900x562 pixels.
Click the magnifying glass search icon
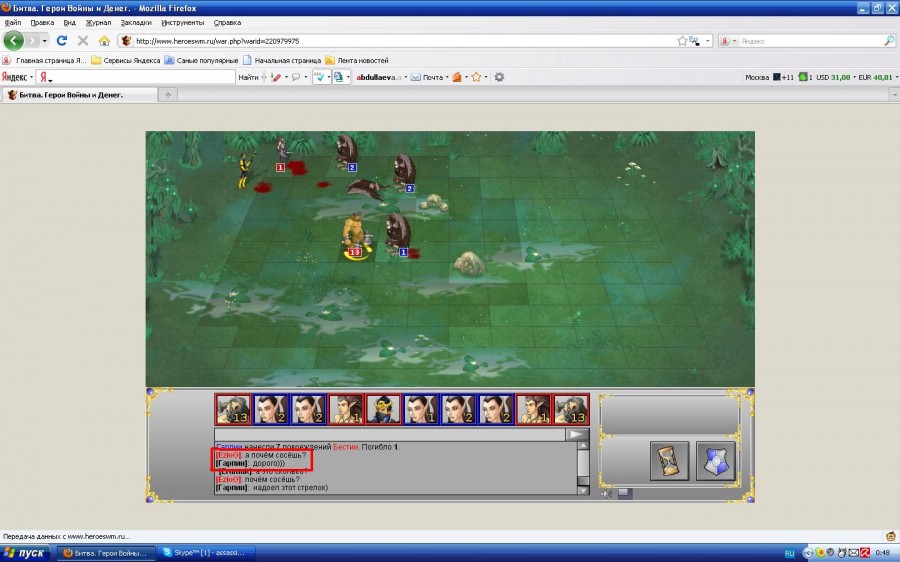pyautogui.click(x=889, y=41)
